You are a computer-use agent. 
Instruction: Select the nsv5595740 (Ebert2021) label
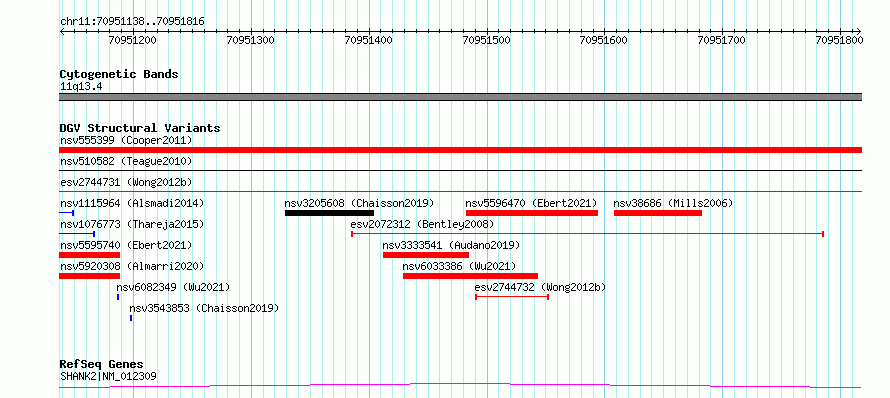(x=126, y=245)
